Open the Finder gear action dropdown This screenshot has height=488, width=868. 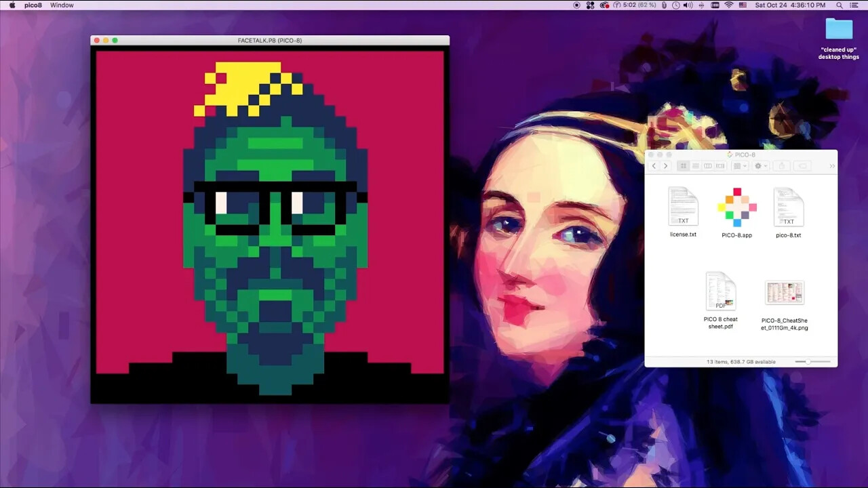coord(761,166)
